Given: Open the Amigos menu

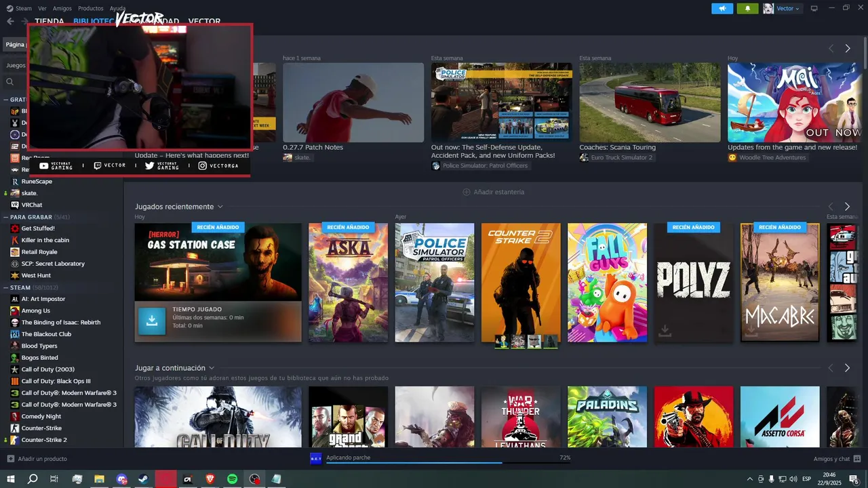Looking at the screenshot, I should coord(62,8).
